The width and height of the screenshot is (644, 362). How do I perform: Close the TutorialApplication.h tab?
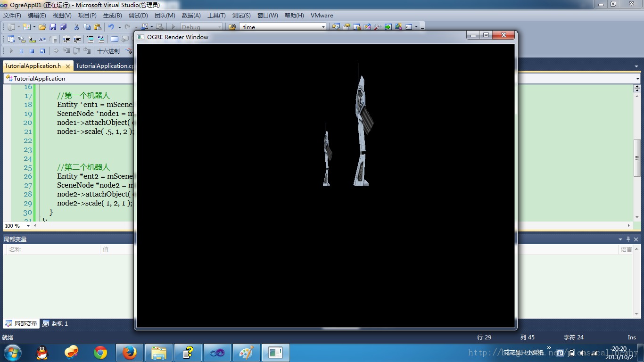(68, 66)
